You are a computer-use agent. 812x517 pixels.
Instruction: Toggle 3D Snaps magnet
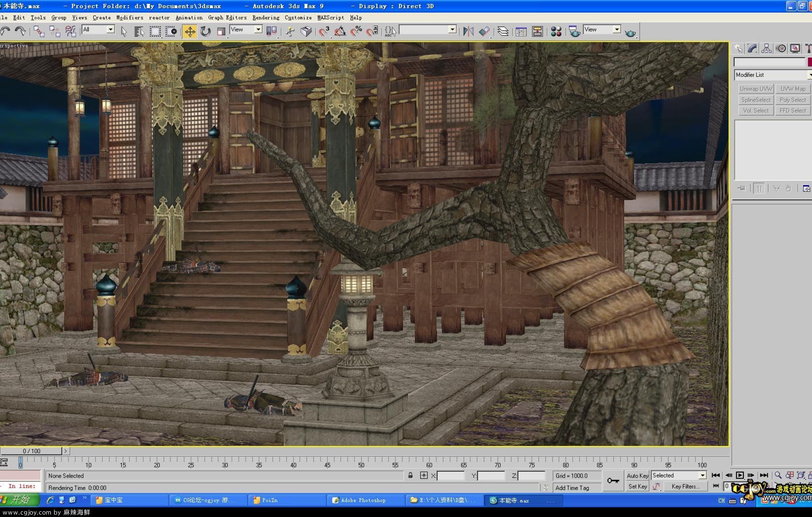point(324,31)
